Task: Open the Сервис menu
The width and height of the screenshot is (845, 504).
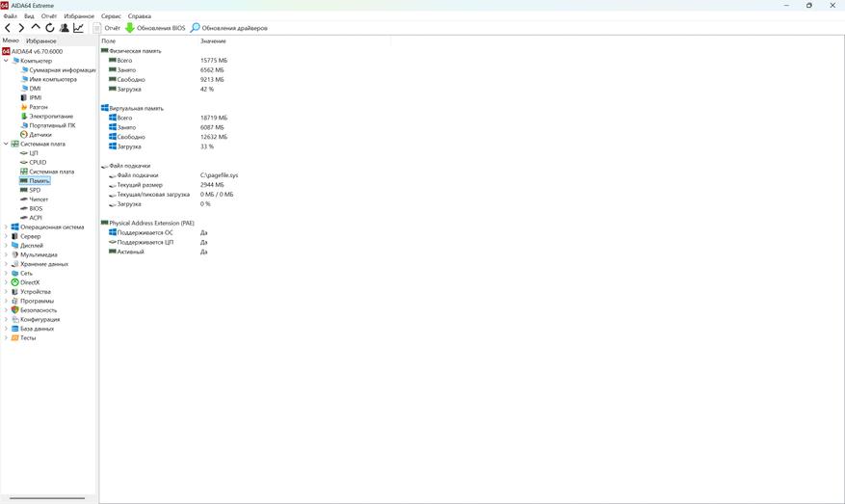Action: [111, 16]
